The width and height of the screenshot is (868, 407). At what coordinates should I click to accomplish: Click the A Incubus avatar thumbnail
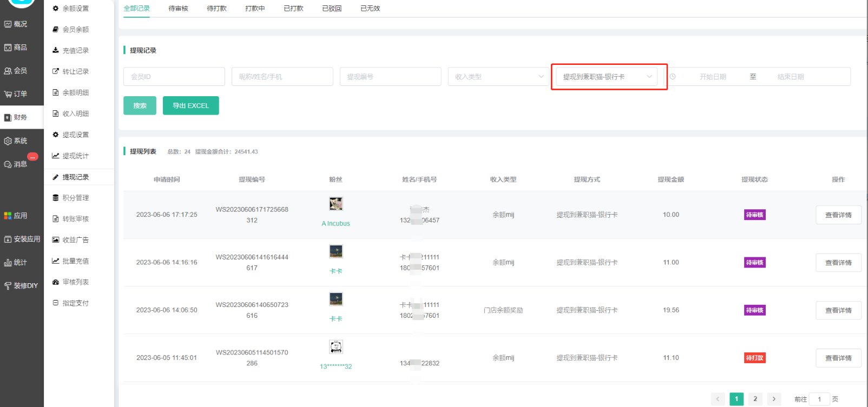336,204
